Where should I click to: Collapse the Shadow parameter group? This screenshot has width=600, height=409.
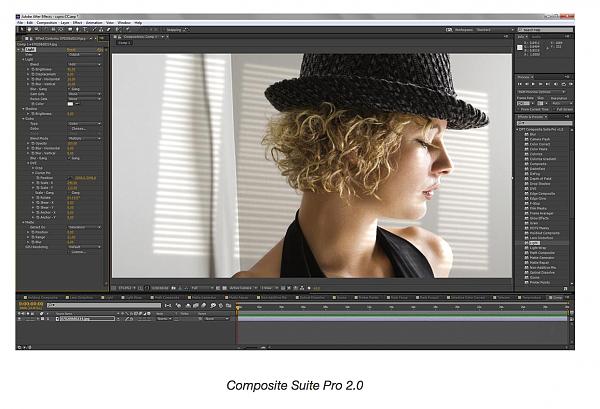[23, 109]
